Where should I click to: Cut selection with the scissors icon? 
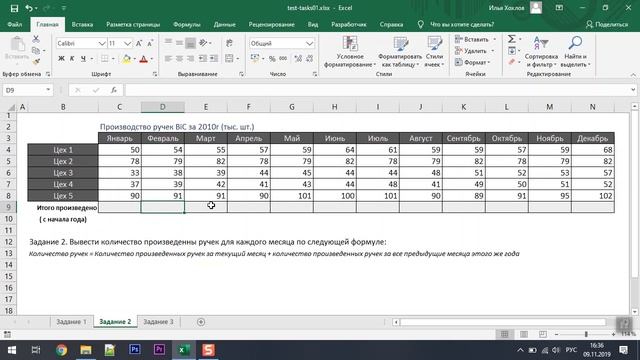click(x=36, y=39)
